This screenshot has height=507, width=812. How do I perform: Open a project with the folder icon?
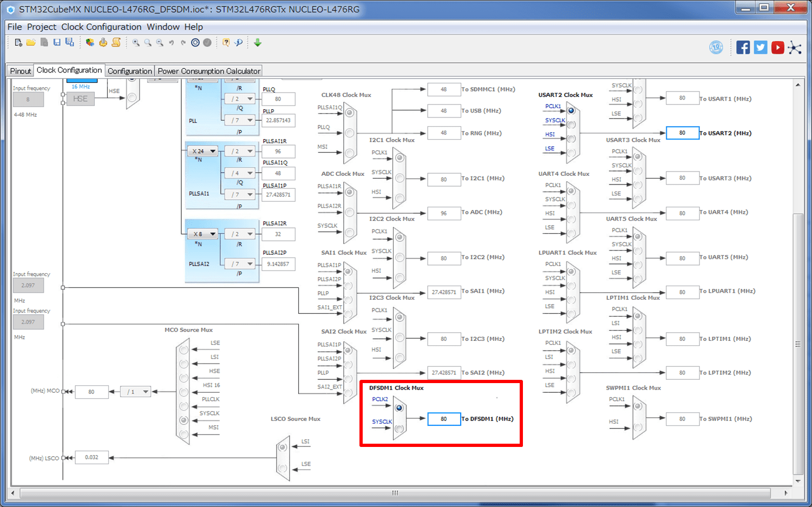tap(31, 43)
